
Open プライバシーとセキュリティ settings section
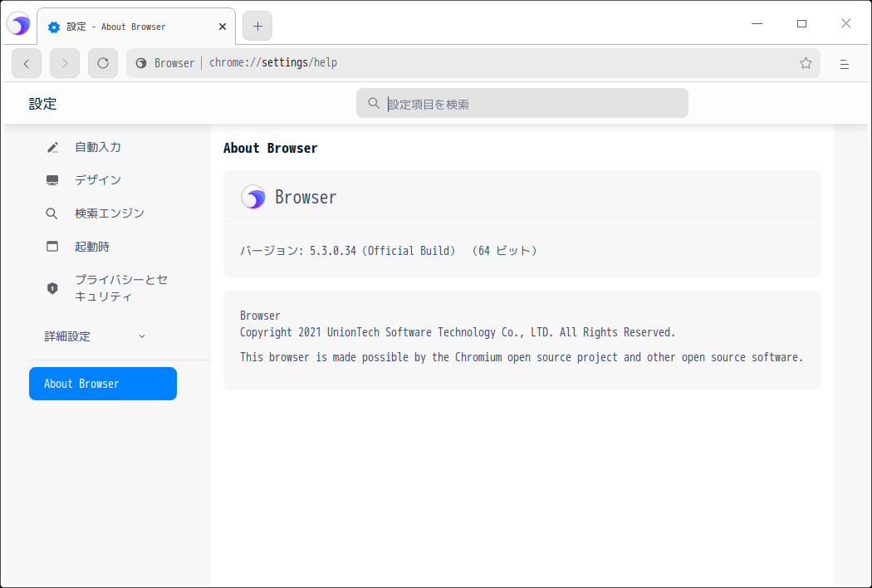[121, 288]
